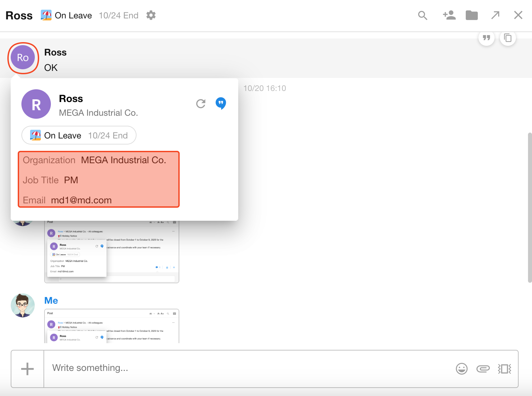Screen dimensions: 532x396
Task: Click the add member icon
Action: coord(449,15)
